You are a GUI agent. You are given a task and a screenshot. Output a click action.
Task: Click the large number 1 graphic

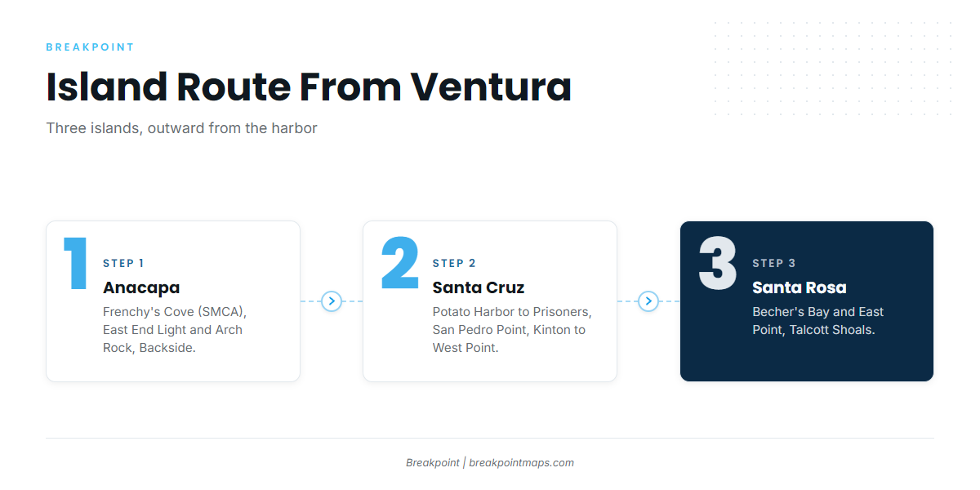pyautogui.click(x=76, y=264)
